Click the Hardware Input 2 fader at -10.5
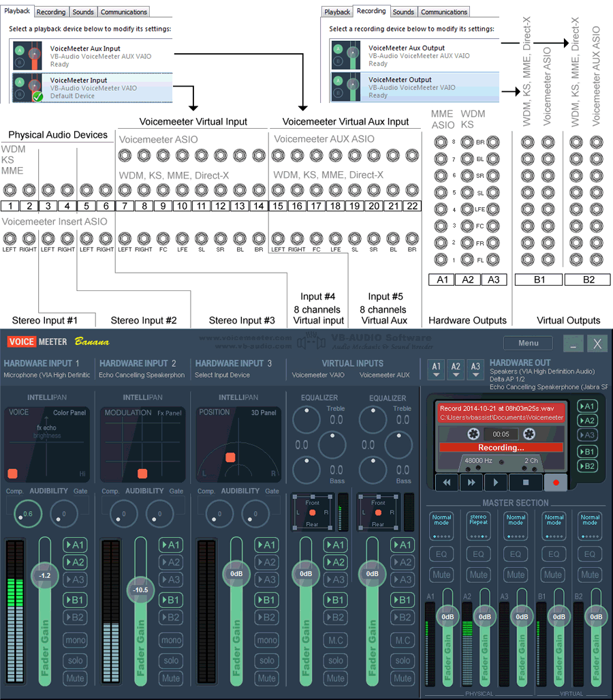Image resolution: width=613 pixels, height=700 pixels. click(140, 590)
